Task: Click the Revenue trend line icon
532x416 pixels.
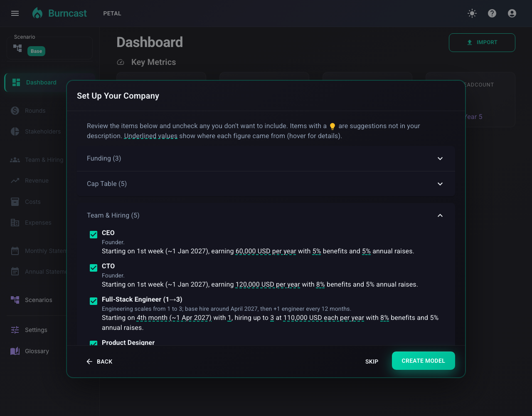Action: pos(15,181)
